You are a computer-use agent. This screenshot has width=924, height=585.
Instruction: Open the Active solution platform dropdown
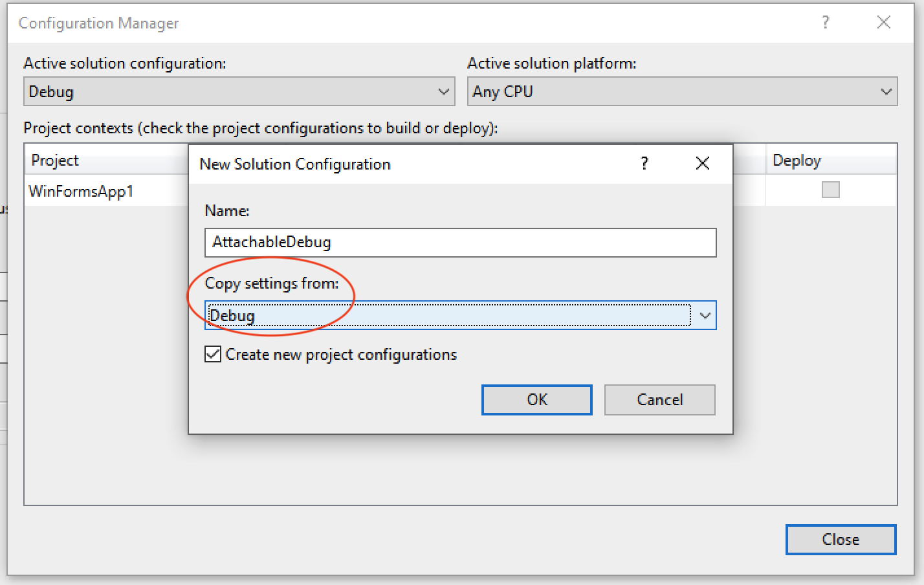[886, 91]
